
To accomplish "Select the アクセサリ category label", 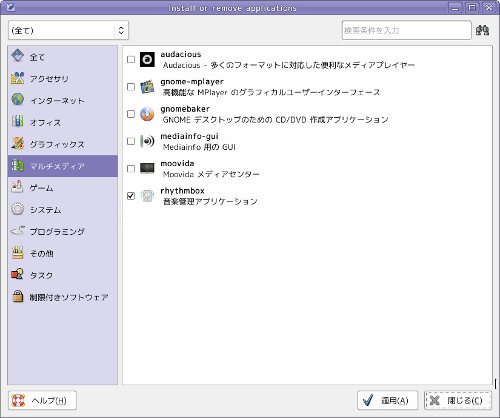I will 49,79.
